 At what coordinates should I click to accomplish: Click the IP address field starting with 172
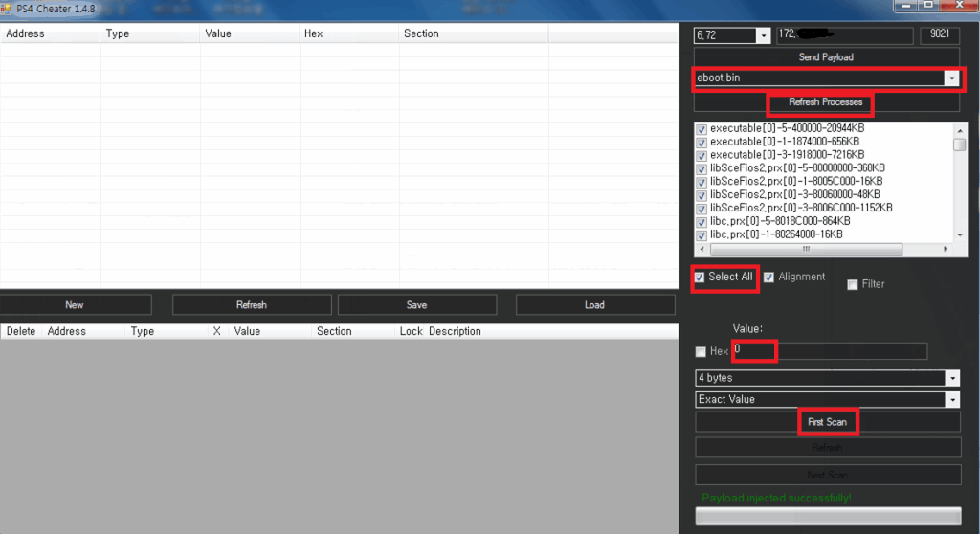coord(844,35)
